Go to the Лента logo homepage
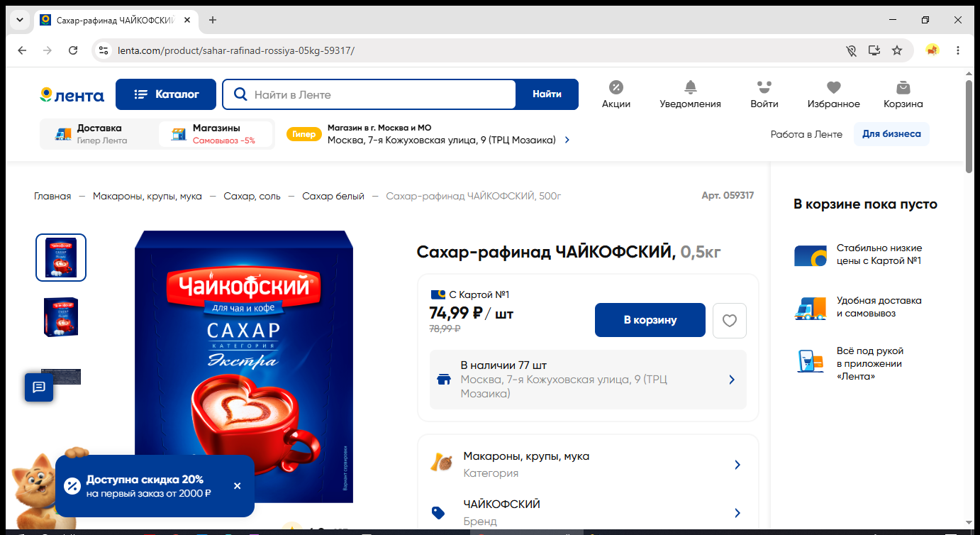The image size is (980, 535). [x=72, y=95]
